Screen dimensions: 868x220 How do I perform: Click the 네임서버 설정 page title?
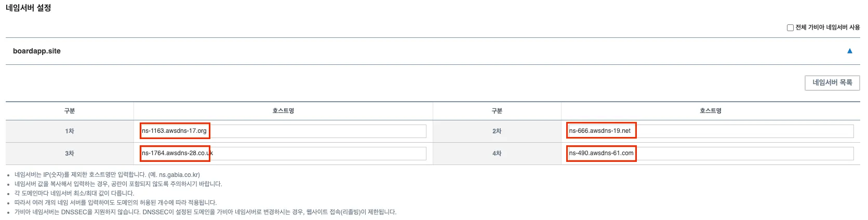pyautogui.click(x=29, y=8)
